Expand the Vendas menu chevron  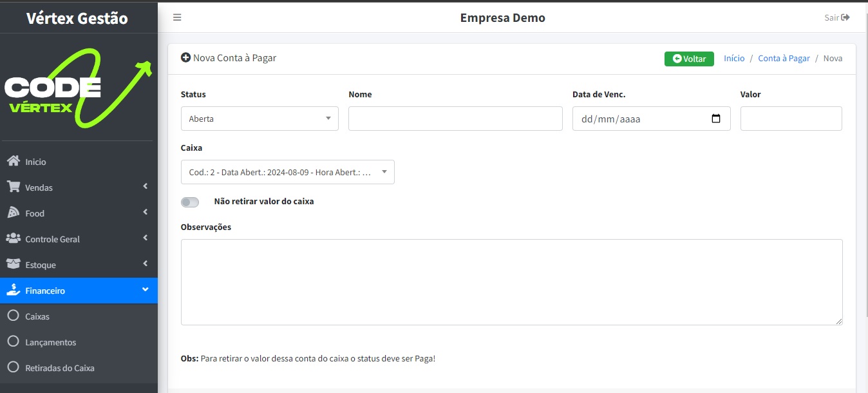point(146,187)
